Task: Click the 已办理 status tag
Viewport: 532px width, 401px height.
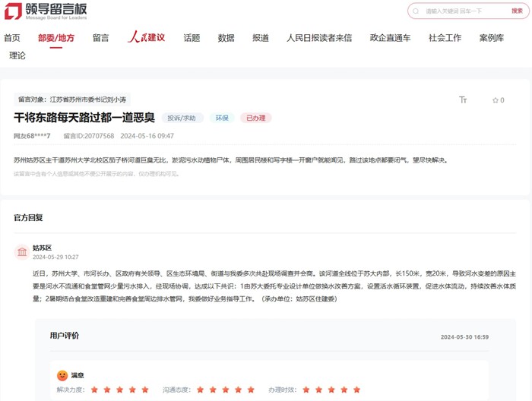Action: (256, 118)
